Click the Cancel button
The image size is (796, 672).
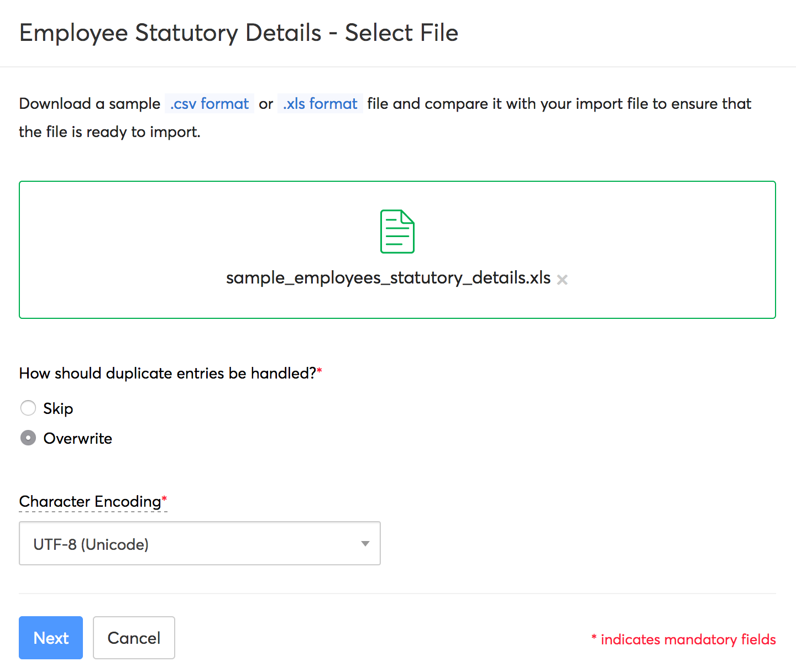click(134, 638)
